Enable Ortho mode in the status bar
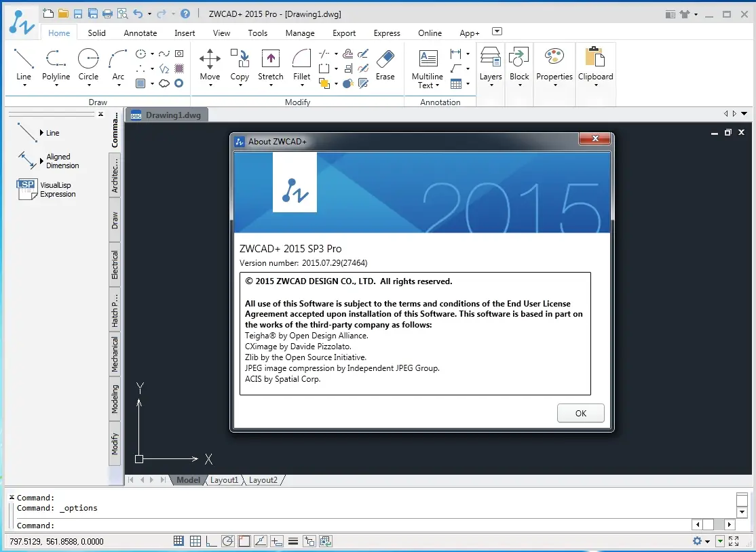Image resolution: width=756 pixels, height=552 pixels. 211,541
